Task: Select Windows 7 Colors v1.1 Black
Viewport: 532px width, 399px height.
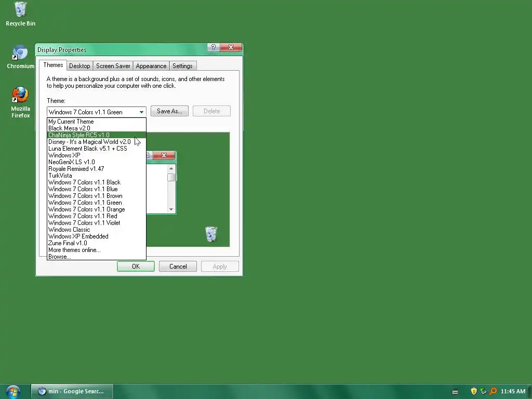Action: 97,182
